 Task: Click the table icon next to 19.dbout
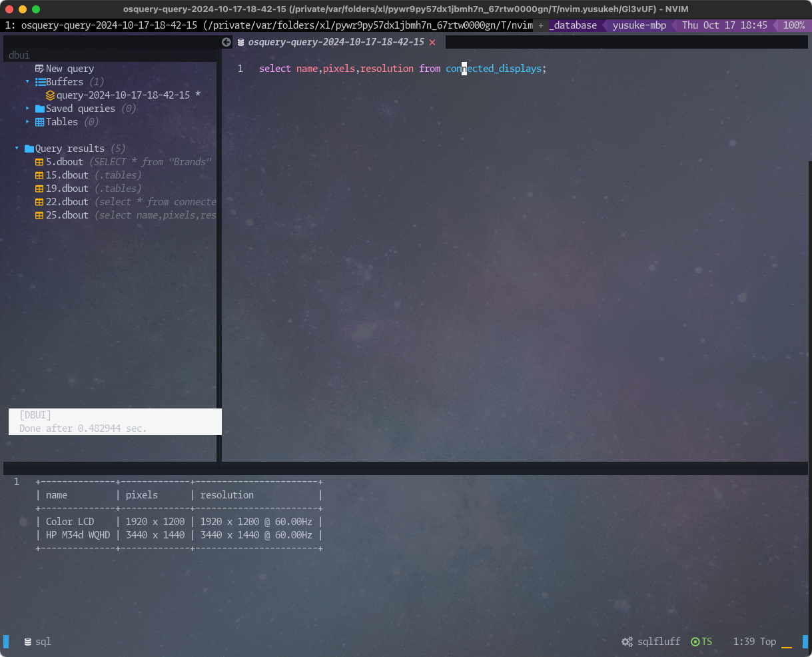(x=39, y=189)
